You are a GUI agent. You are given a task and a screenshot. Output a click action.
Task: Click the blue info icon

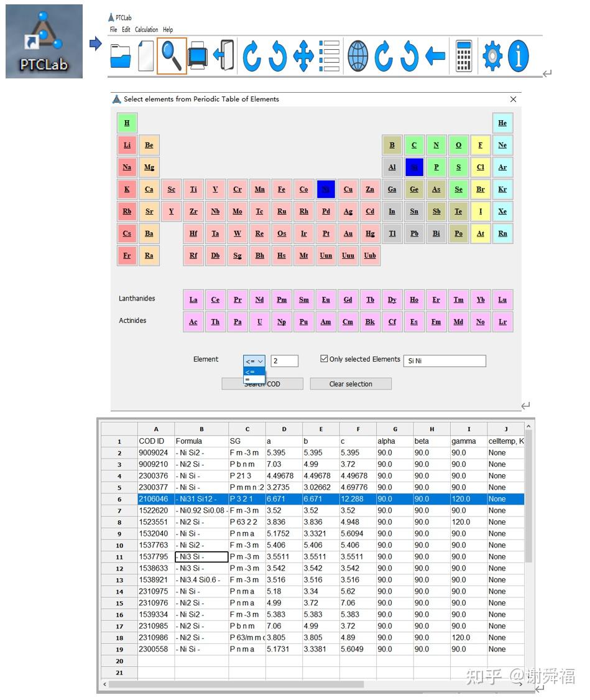pos(519,56)
